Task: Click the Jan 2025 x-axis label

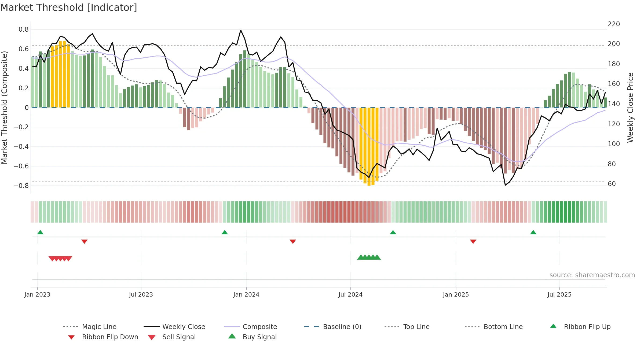Action: click(456, 294)
